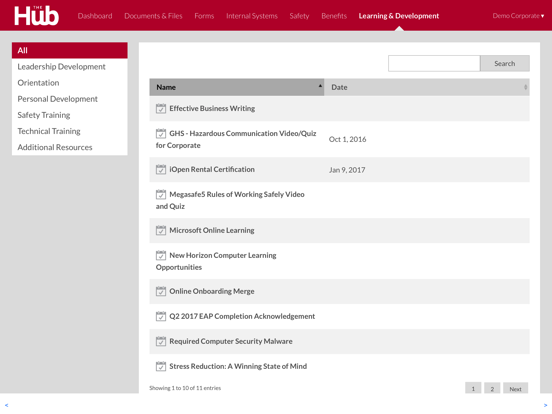Open the Forms section

(204, 16)
